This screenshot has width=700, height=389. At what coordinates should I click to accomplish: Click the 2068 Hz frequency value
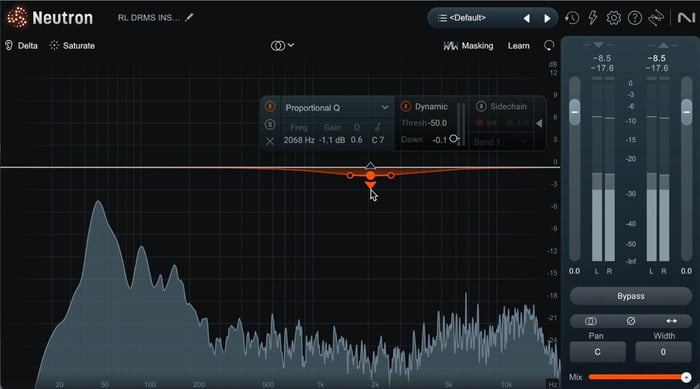coord(299,140)
